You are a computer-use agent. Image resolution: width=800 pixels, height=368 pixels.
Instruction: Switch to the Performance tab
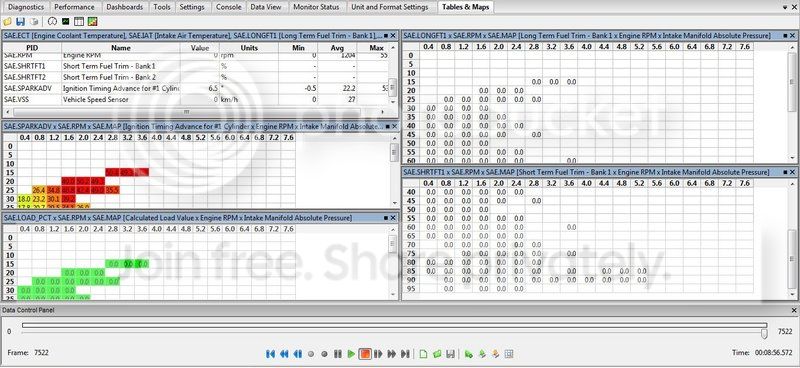click(74, 7)
